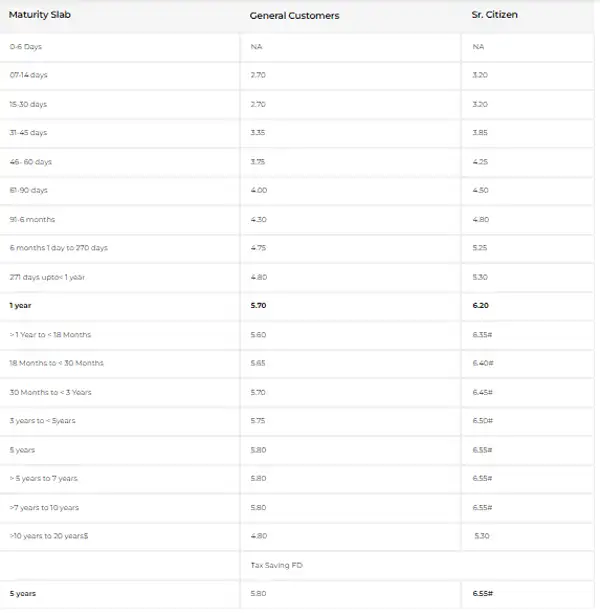Select the Tax Saving FD section heading
This screenshot has height=616, width=600.
277,565
